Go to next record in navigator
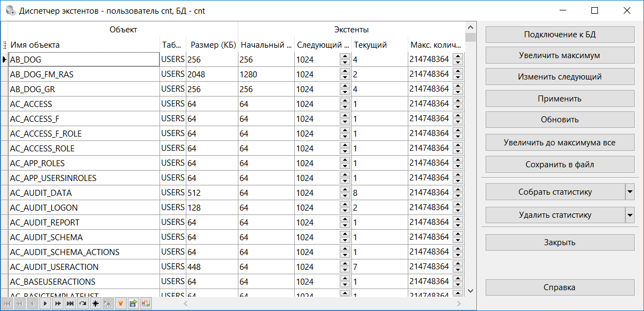This screenshot has height=311, width=644. 45,303
